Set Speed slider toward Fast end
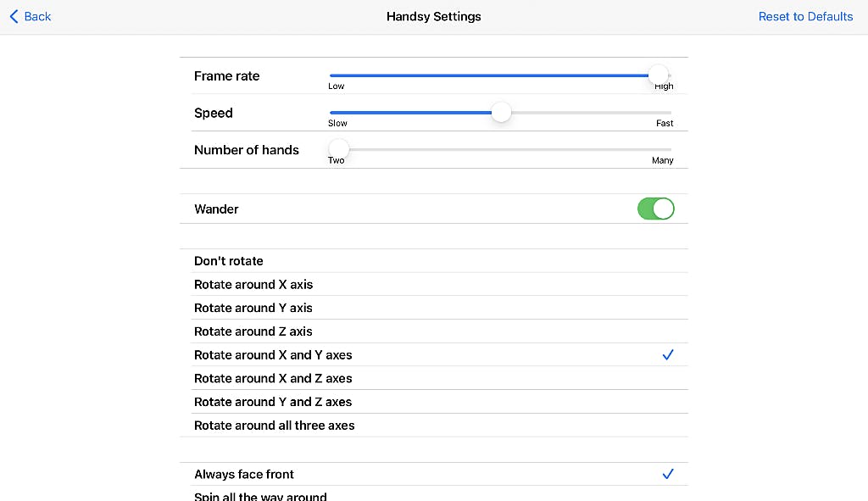 coord(644,112)
